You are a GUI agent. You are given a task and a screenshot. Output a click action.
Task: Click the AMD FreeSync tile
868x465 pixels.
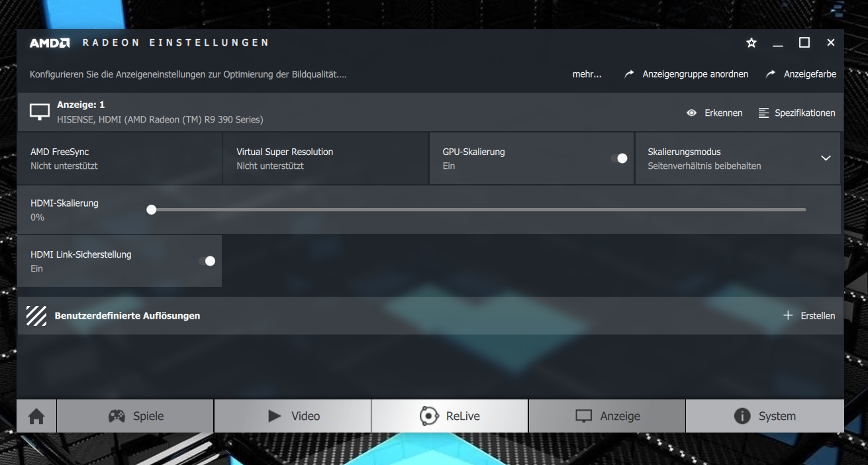coord(119,158)
